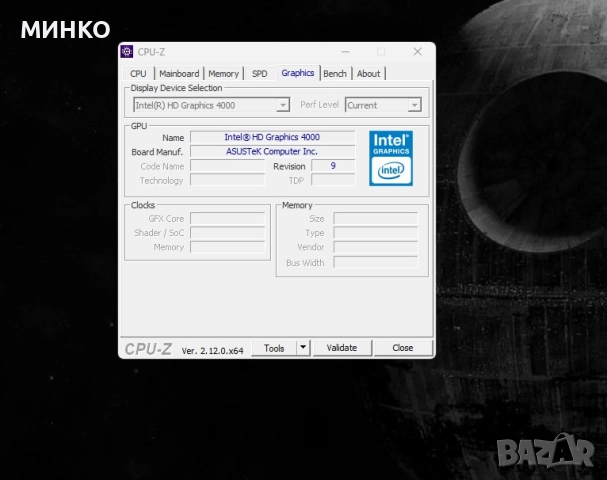607x480 pixels.
Task: Open the Memory tab
Action: coord(223,73)
